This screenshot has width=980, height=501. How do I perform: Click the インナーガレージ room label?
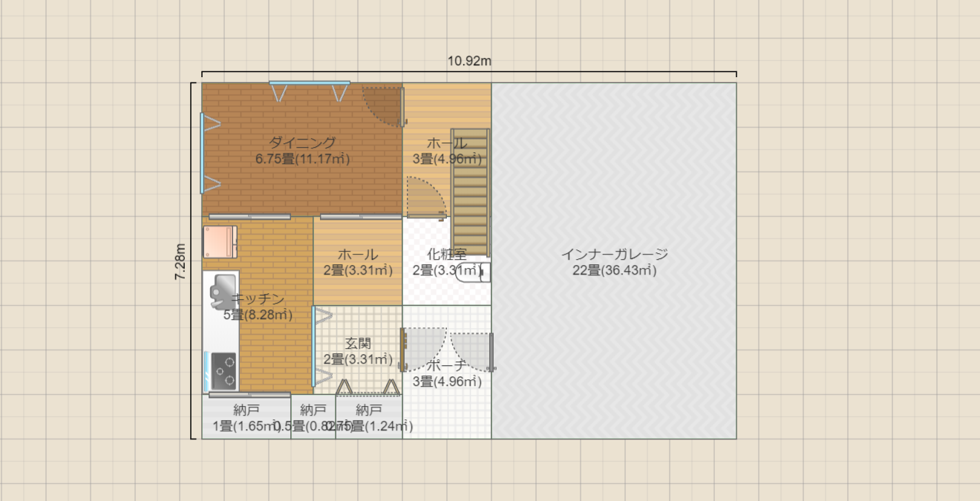[x=615, y=255]
